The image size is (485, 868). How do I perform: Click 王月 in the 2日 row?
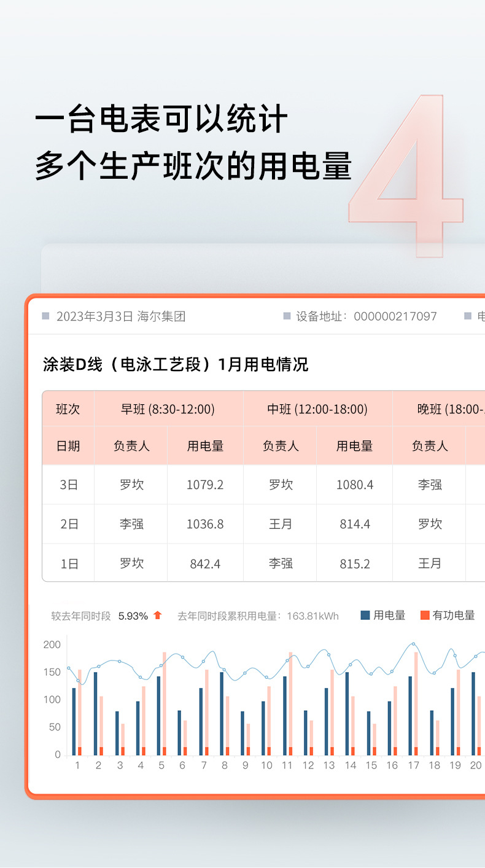281,524
